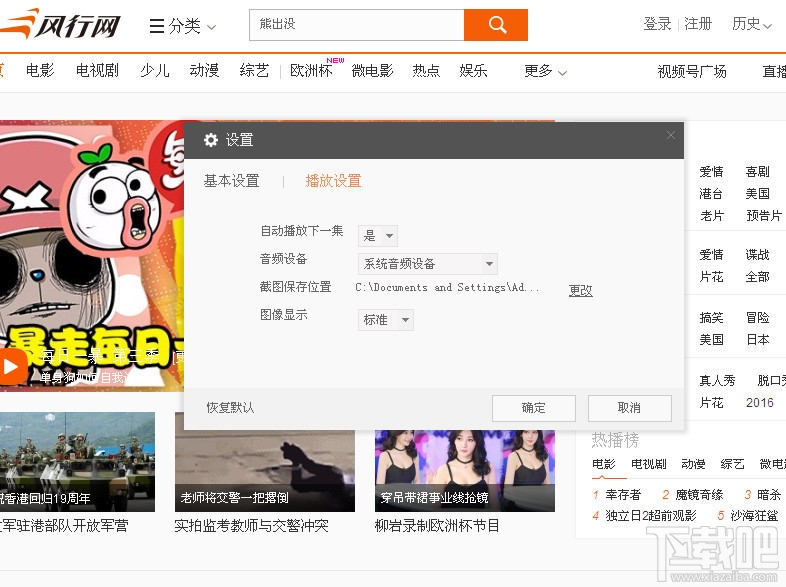Click the 冒险 genre link
The image size is (786, 587).
pos(757,318)
